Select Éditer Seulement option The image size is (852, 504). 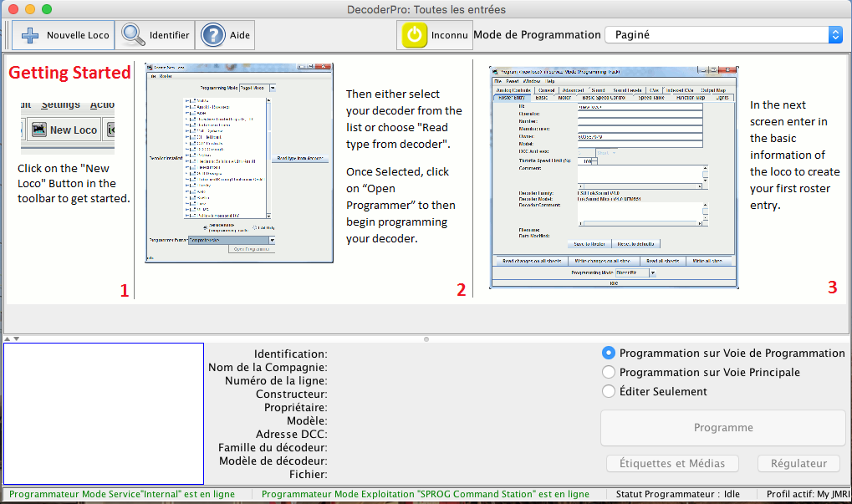[x=609, y=391]
